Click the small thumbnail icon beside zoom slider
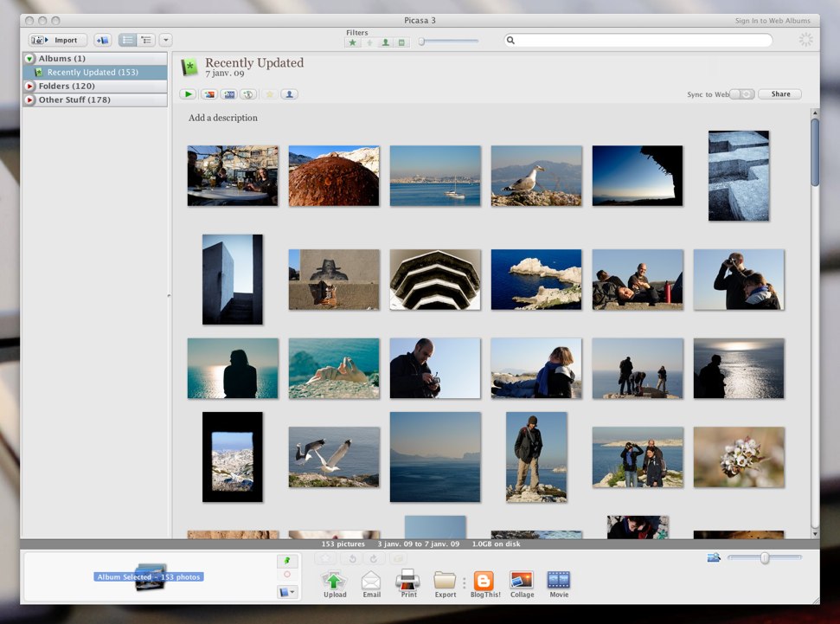Screen dimensions: 840x624 [713, 558]
